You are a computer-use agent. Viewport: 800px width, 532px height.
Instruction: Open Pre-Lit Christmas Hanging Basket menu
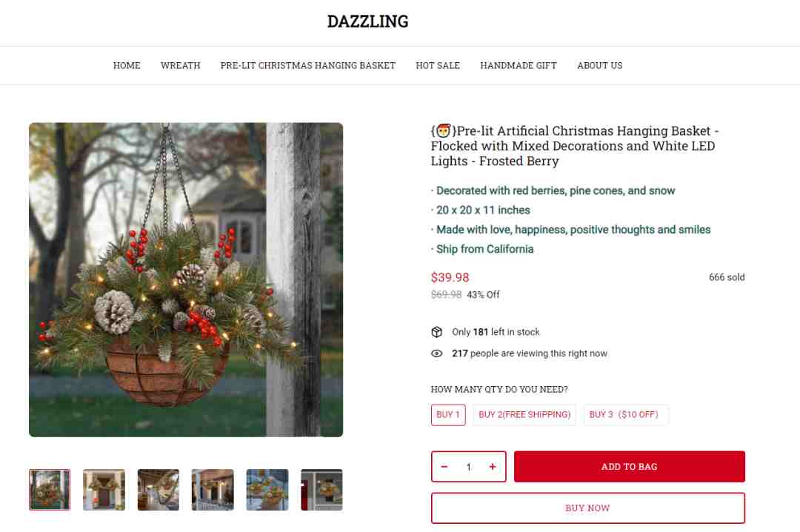click(308, 65)
